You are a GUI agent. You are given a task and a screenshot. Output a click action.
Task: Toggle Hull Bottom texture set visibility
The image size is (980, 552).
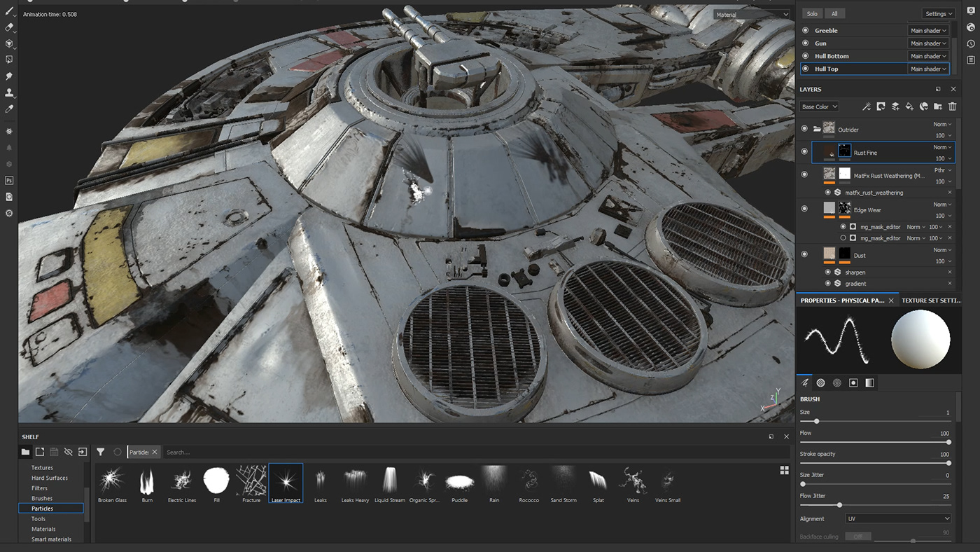(x=805, y=56)
